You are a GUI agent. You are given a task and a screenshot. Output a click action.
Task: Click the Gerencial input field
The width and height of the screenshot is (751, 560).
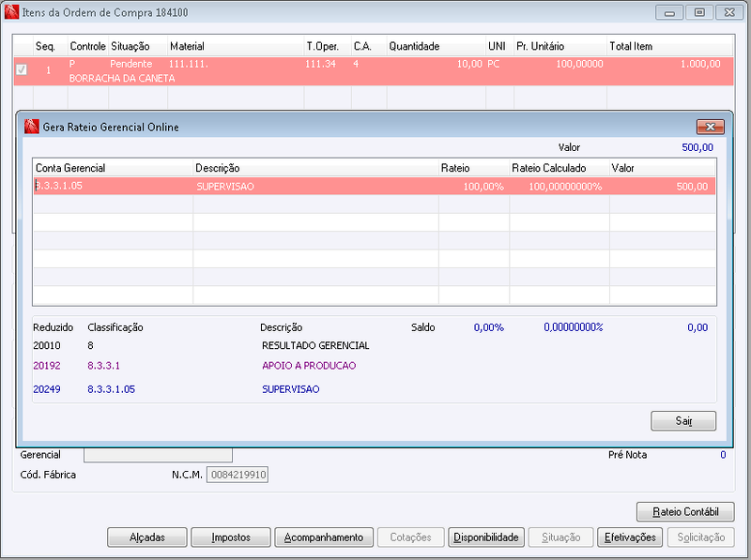158,455
